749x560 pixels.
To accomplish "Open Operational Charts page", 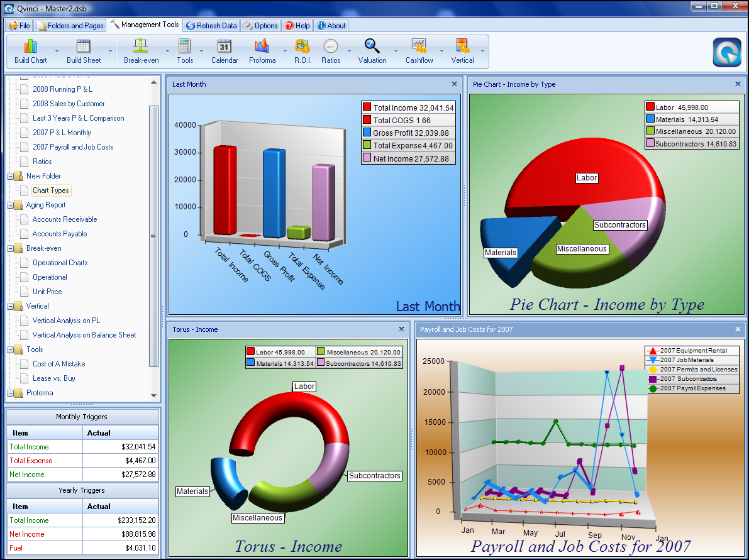I will tap(60, 263).
